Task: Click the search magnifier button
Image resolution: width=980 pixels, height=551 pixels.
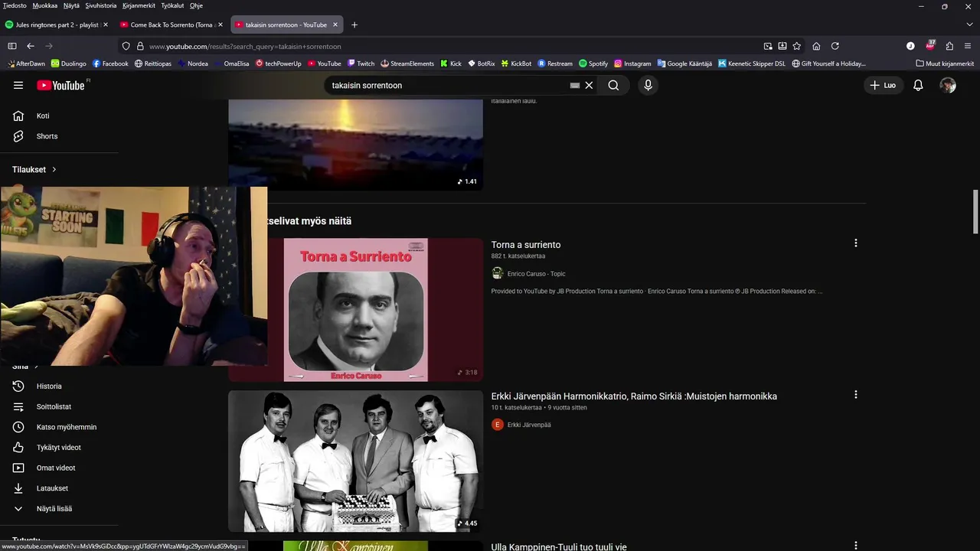Action: pyautogui.click(x=613, y=85)
